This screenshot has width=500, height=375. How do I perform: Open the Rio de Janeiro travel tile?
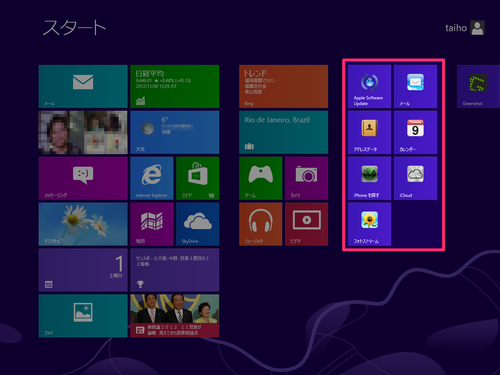[x=284, y=132]
